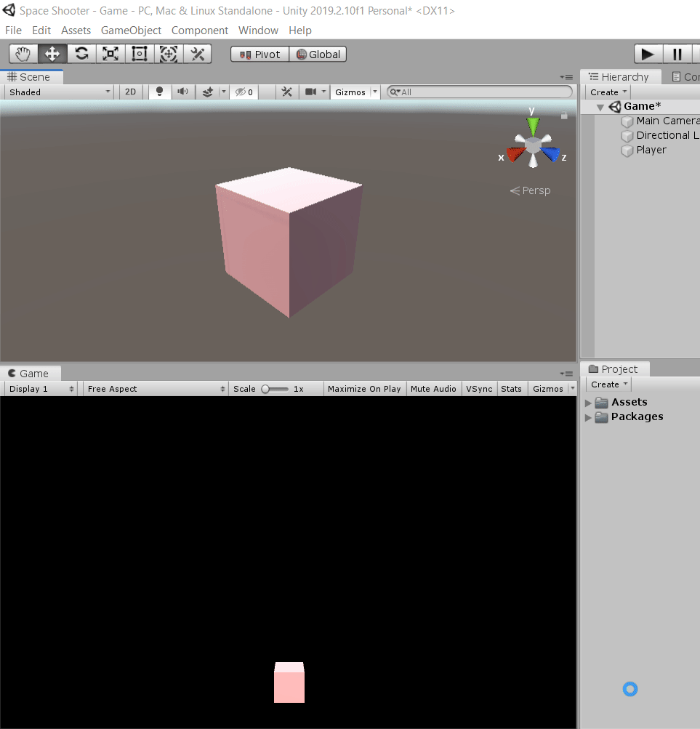Toggle scene effects icon
The height and width of the screenshot is (729, 700).
[x=207, y=92]
